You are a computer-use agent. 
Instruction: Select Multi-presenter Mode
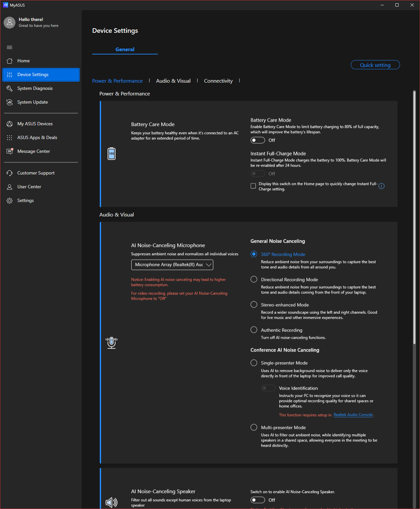coord(254,427)
